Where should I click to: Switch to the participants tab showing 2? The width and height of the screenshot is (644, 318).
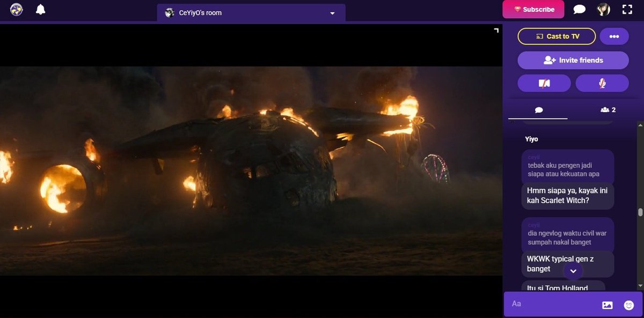pos(608,110)
